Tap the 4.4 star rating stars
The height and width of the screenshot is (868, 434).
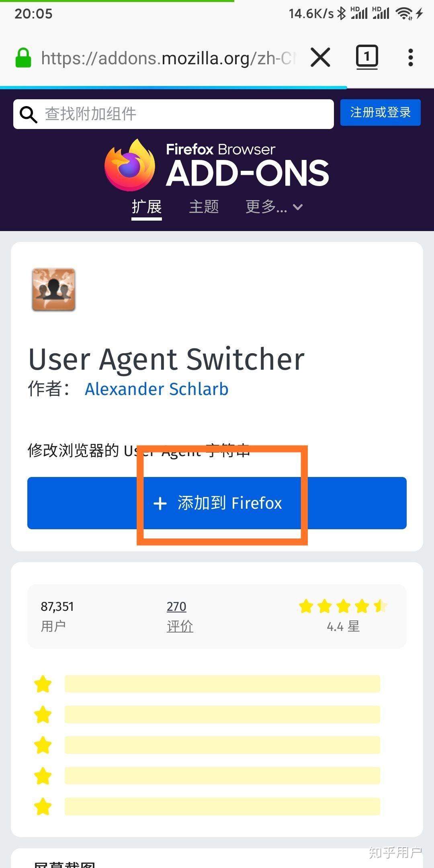tap(343, 606)
